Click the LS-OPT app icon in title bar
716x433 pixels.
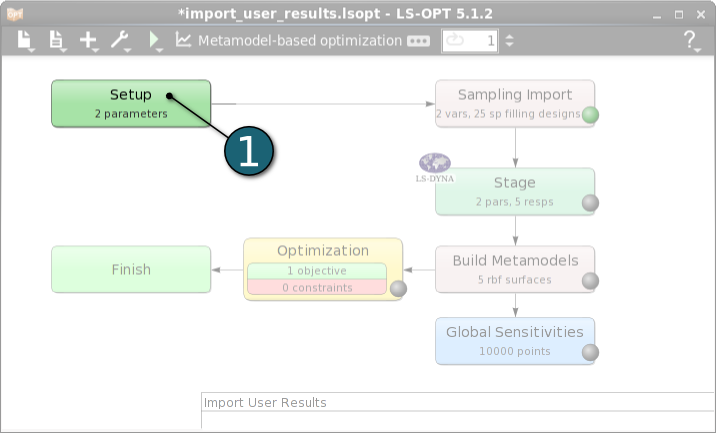(x=15, y=14)
